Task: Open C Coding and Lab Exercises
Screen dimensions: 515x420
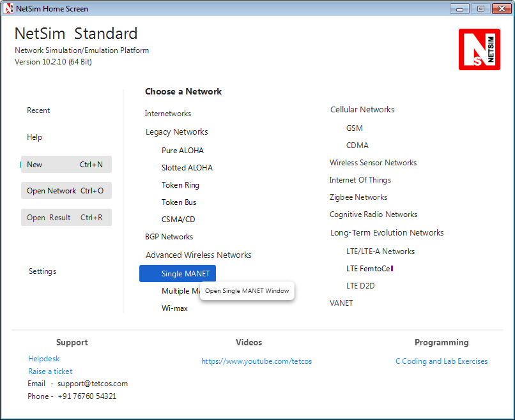Action: (442, 361)
